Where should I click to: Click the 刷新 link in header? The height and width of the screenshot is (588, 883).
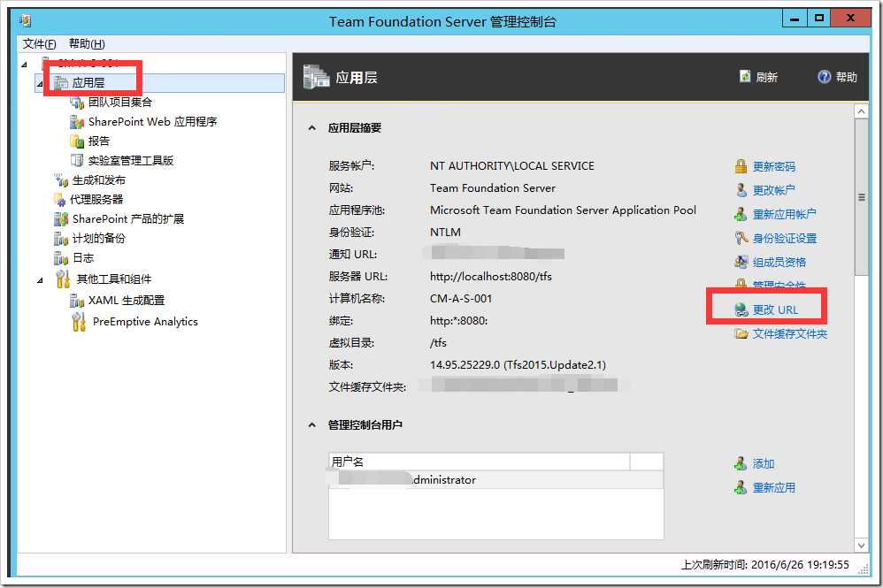point(767,77)
